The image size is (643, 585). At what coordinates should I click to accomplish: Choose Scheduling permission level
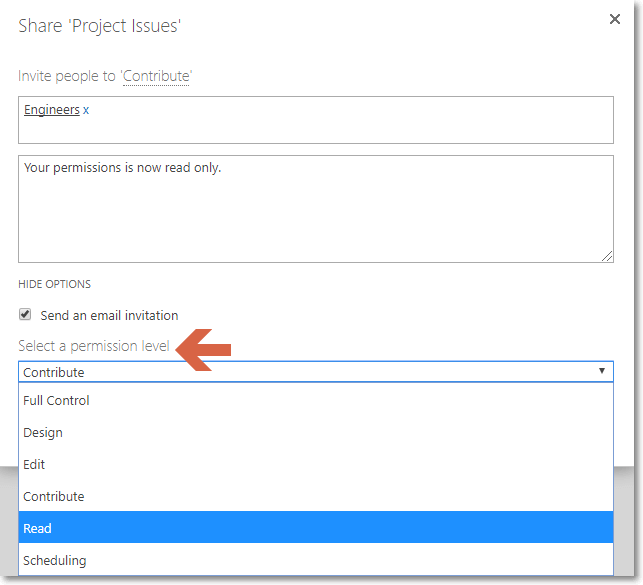click(316, 560)
